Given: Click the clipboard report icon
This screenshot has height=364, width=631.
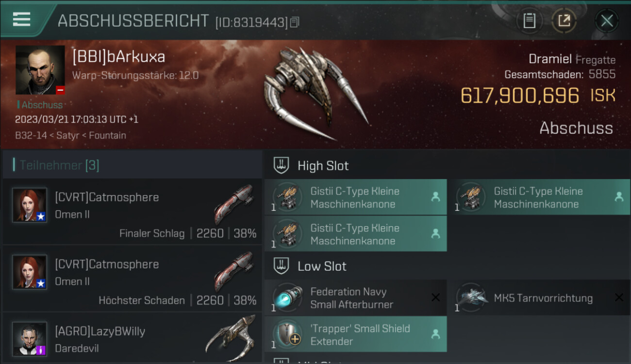Looking at the screenshot, I should point(529,20).
